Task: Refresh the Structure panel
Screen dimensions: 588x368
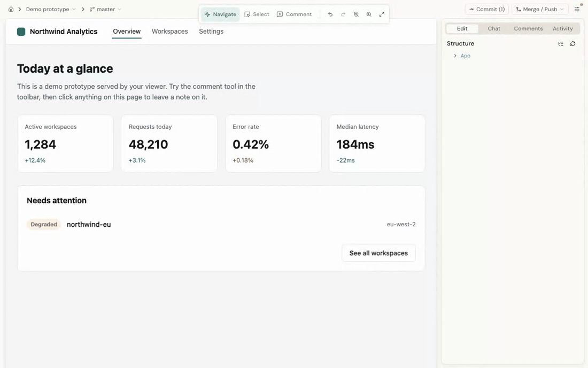Action: (572, 43)
